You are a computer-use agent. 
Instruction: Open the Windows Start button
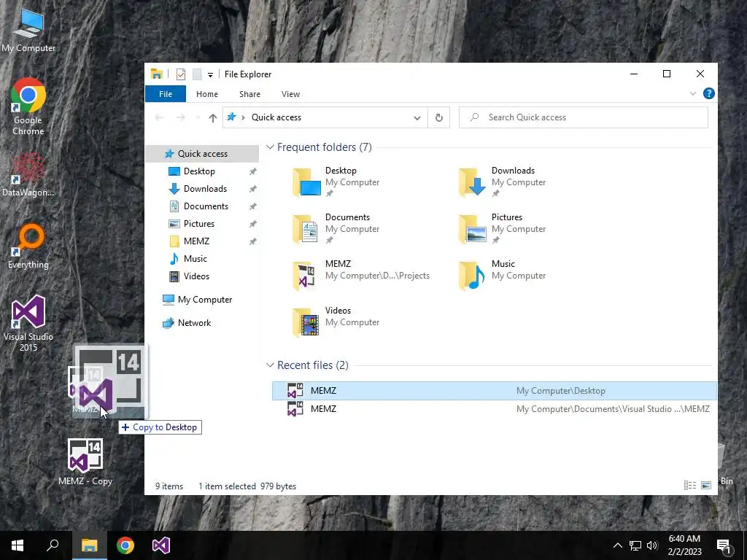(x=18, y=545)
